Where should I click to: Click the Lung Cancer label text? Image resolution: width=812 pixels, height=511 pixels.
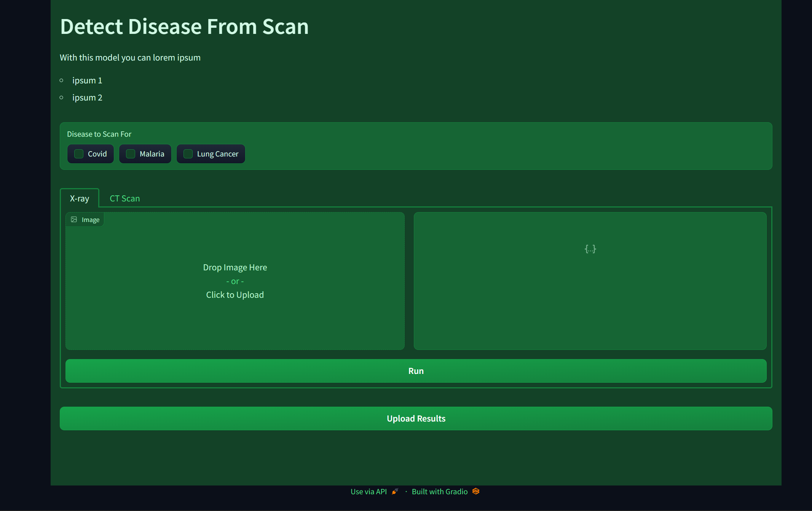click(218, 154)
